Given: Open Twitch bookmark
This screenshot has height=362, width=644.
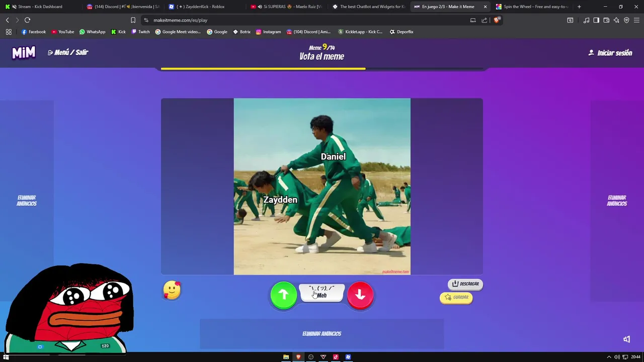Looking at the screenshot, I should [140, 32].
